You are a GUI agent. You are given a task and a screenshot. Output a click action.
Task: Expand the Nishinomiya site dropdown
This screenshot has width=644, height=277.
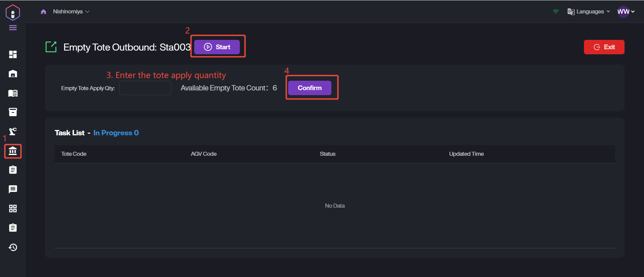[x=71, y=12]
